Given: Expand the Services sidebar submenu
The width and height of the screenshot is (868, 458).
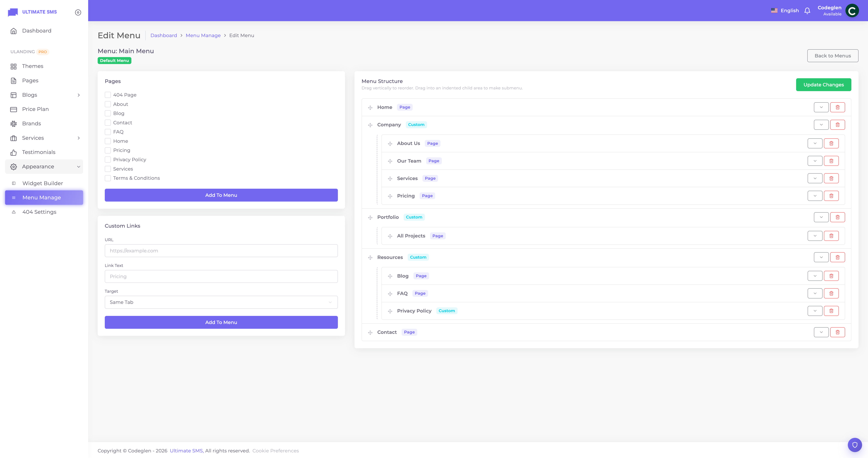Looking at the screenshot, I should (44, 138).
